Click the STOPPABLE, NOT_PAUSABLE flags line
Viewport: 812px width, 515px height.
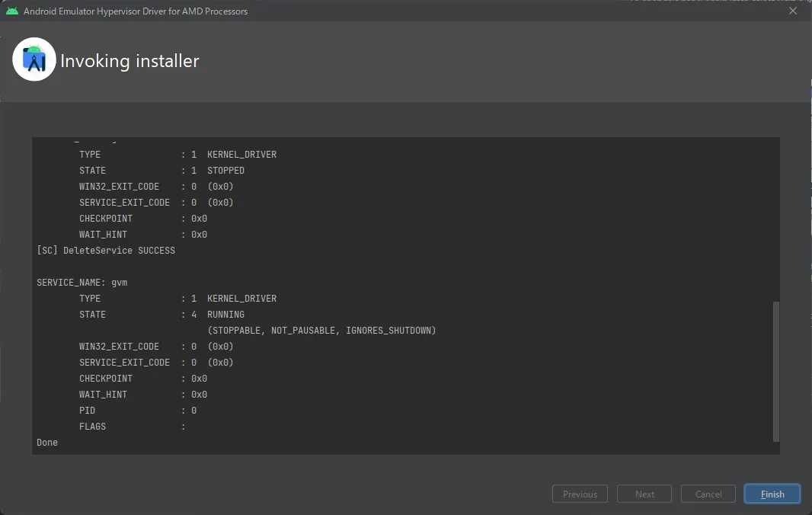coord(321,331)
